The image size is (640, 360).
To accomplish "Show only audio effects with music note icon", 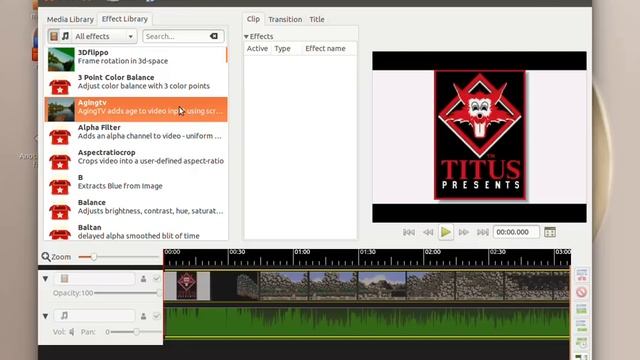I will click(65, 36).
